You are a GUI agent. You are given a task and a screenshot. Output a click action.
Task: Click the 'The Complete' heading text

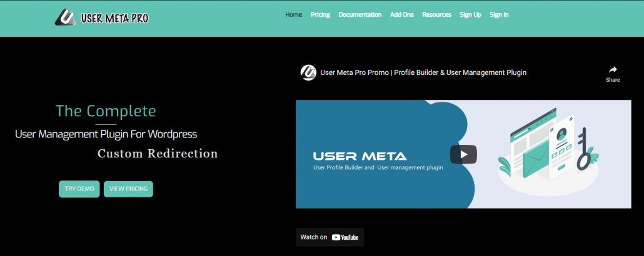click(x=106, y=111)
